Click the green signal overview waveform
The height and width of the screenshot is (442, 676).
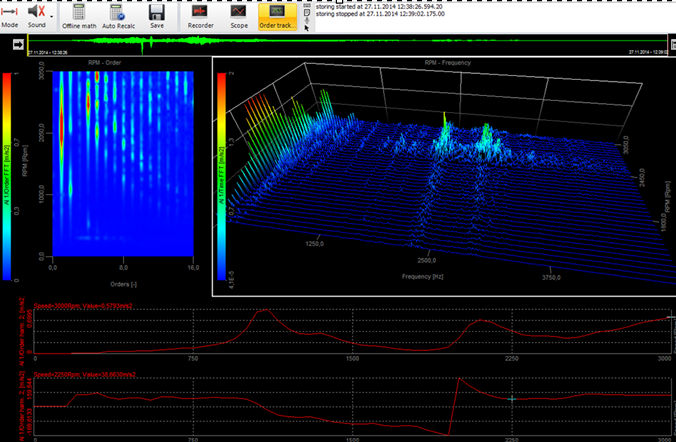coord(347,41)
